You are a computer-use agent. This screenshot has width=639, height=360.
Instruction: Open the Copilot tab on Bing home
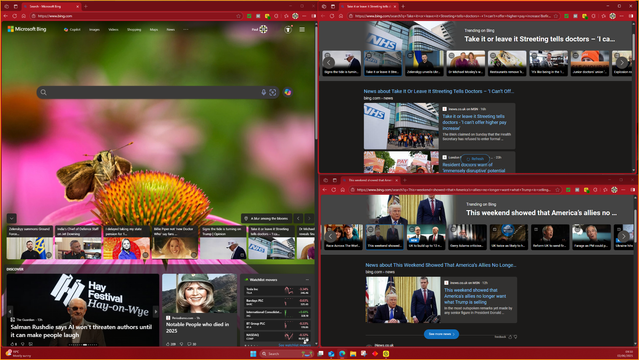click(x=72, y=29)
